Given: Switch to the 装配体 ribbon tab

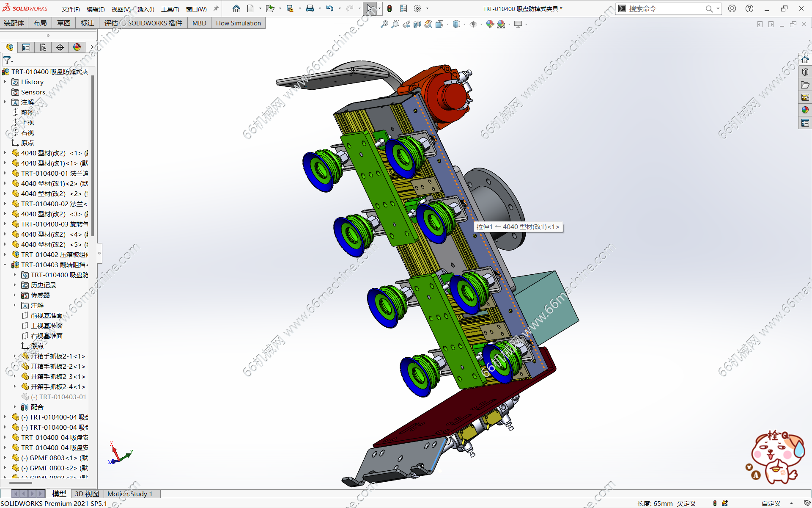Looking at the screenshot, I should point(14,23).
